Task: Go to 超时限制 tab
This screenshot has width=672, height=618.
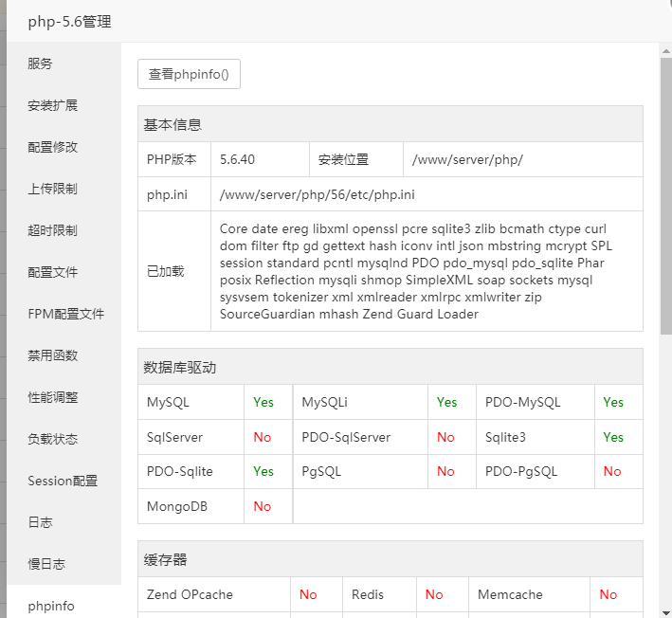Action: click(x=52, y=230)
